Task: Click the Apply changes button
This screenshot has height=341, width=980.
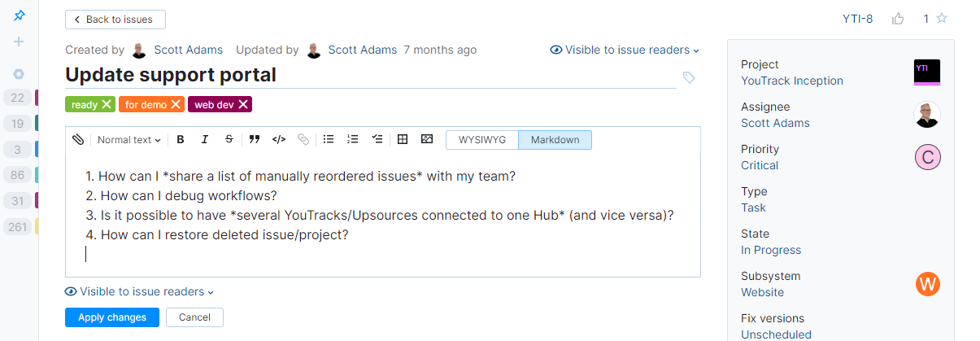Action: 112,317
